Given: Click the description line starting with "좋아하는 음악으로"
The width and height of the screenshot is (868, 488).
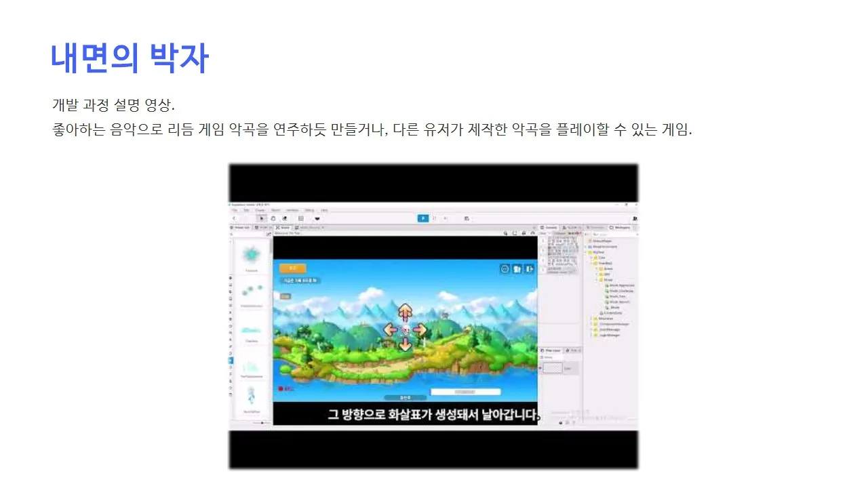Looking at the screenshot, I should [372, 129].
